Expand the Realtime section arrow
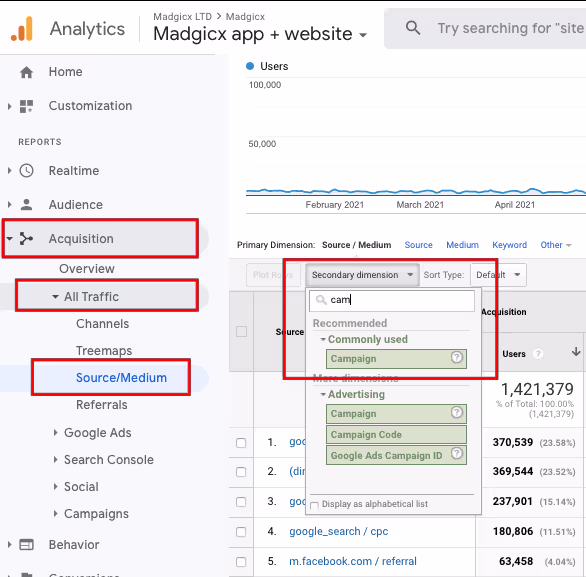The width and height of the screenshot is (586, 577). click(9, 171)
